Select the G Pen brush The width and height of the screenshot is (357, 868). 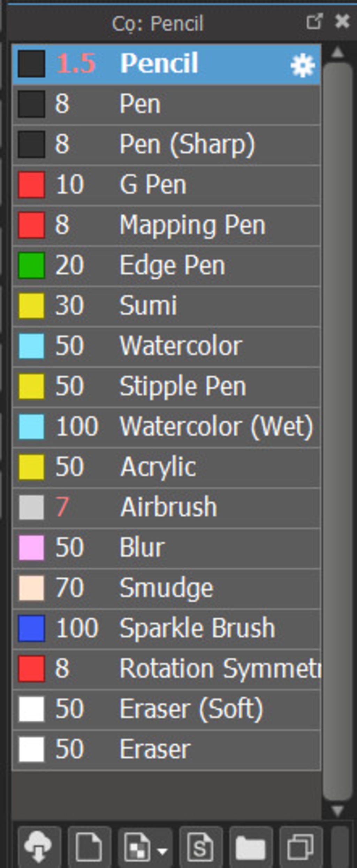click(x=166, y=185)
